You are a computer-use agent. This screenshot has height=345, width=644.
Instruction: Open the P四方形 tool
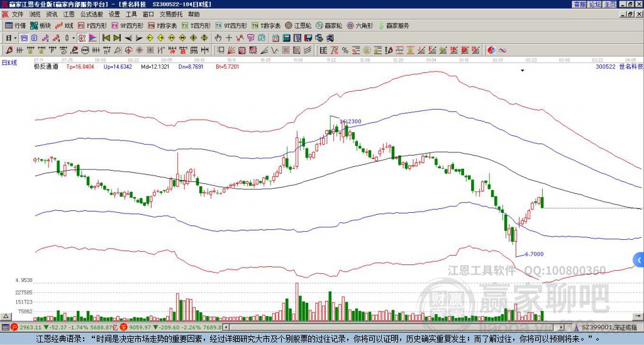point(92,25)
